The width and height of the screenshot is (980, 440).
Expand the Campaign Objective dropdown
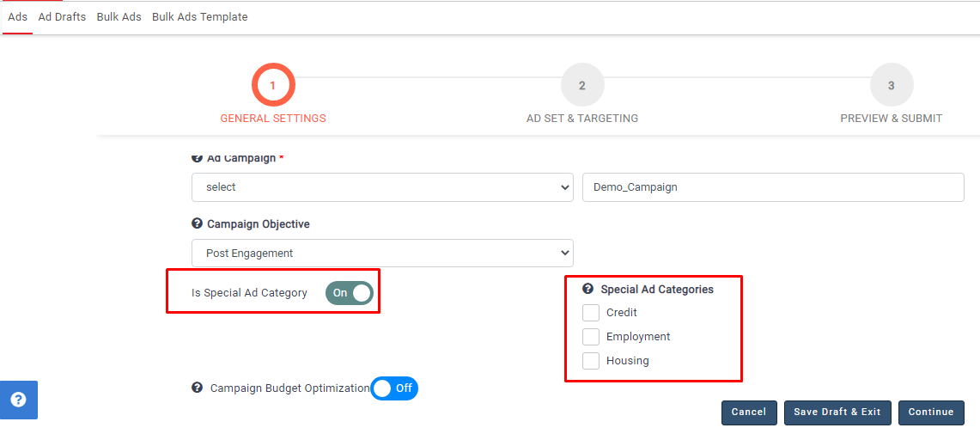(382, 254)
